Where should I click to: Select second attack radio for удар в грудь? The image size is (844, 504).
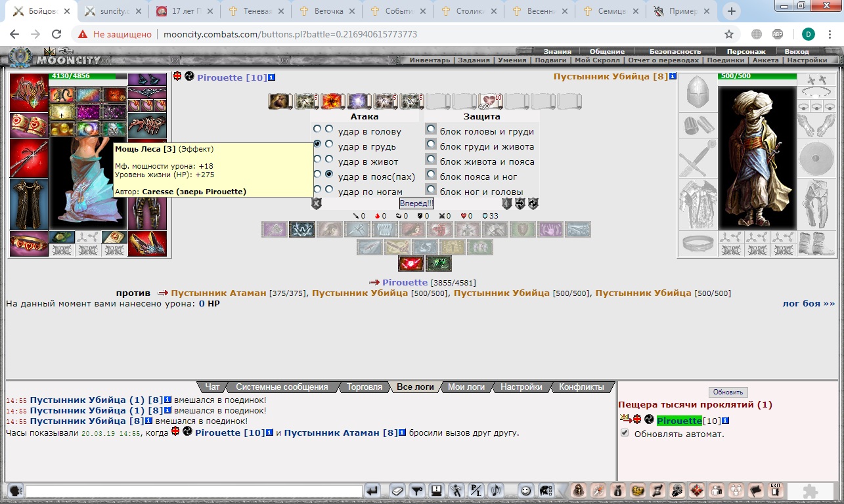[329, 144]
